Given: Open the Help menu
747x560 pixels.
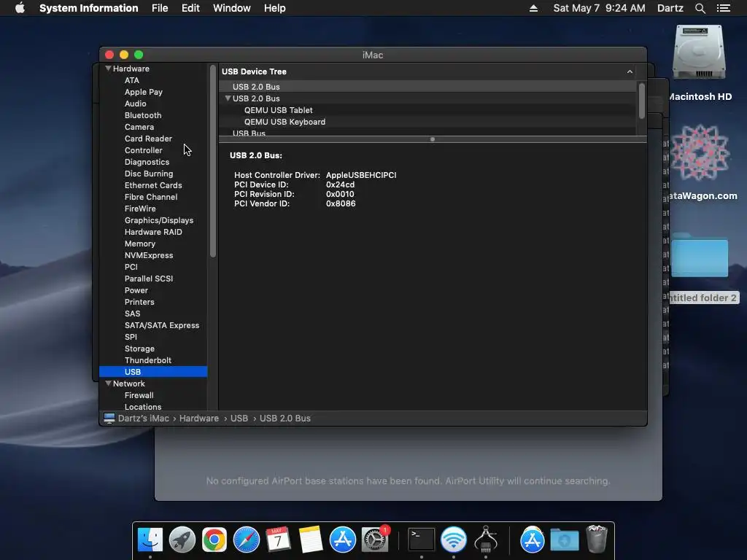Looking at the screenshot, I should click(x=275, y=8).
